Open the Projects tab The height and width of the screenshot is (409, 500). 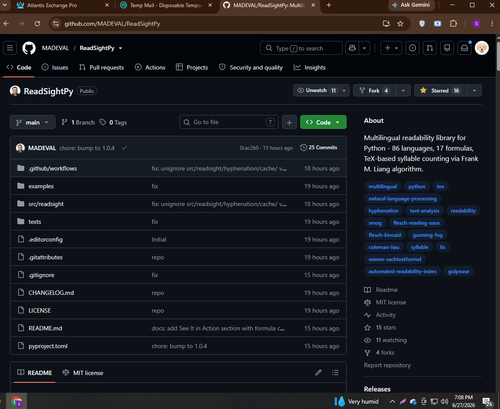[192, 67]
